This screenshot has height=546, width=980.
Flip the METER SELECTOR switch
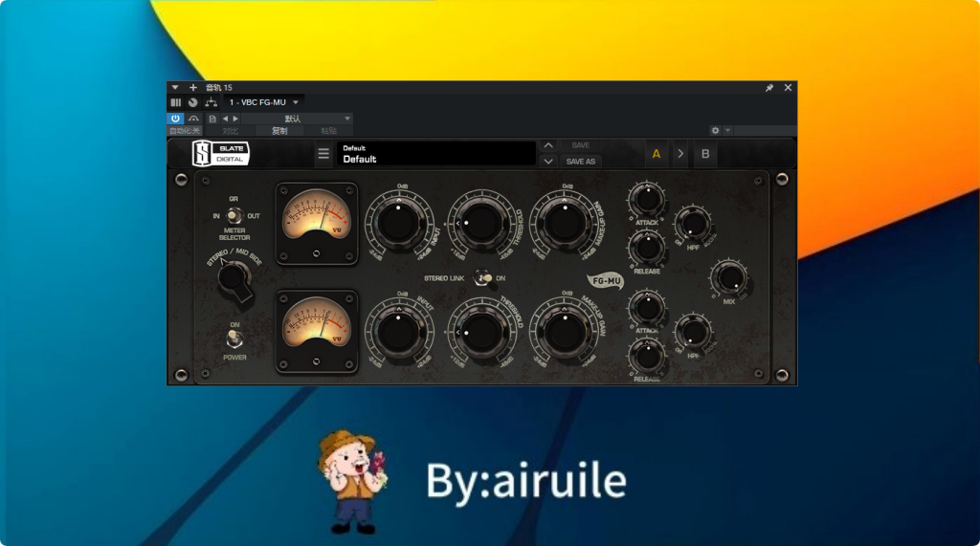click(234, 215)
